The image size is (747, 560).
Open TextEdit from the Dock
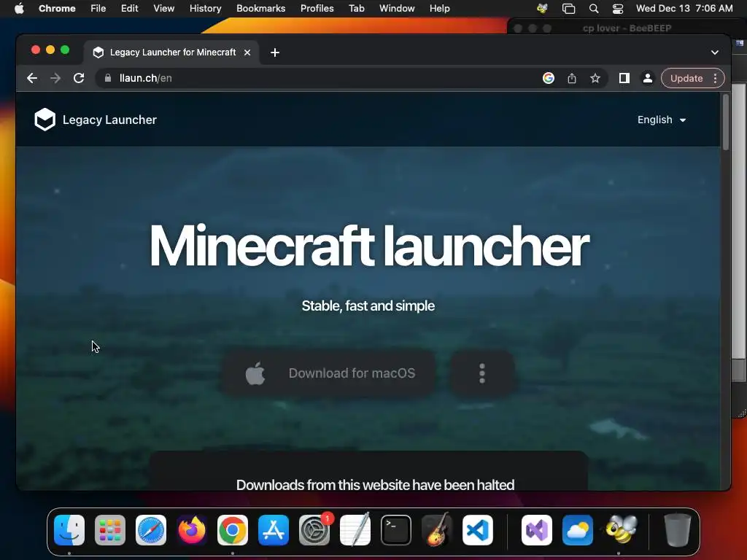355,529
